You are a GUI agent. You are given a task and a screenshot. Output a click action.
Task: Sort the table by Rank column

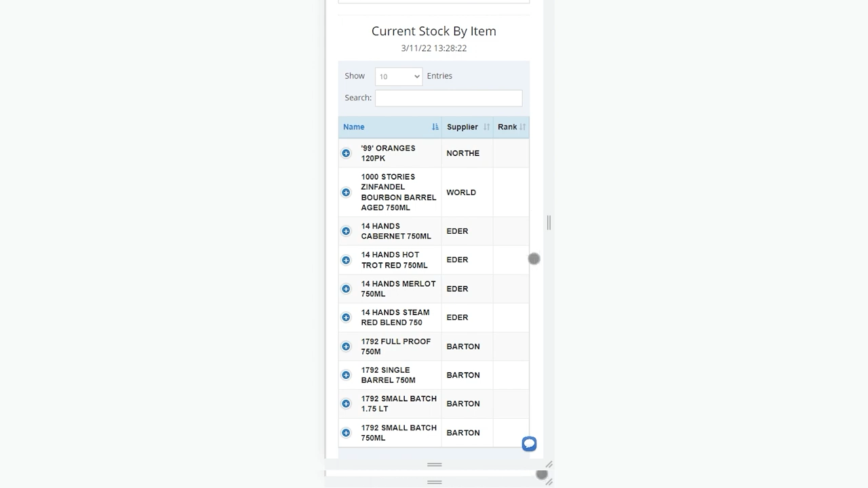(x=511, y=127)
